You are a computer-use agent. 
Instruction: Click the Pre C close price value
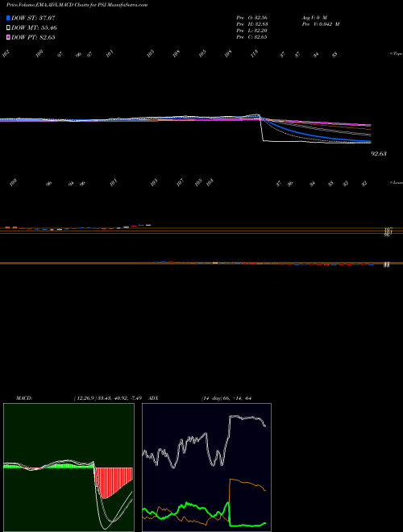click(251, 37)
